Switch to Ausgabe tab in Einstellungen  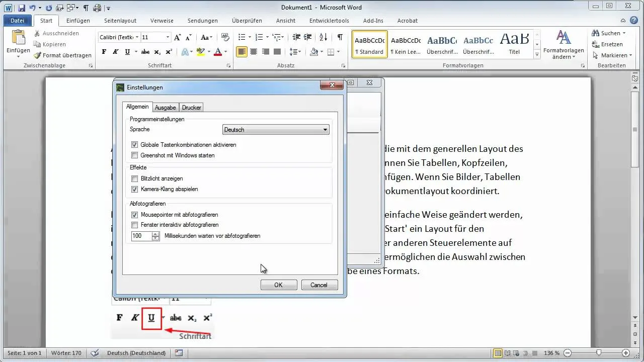tap(166, 108)
